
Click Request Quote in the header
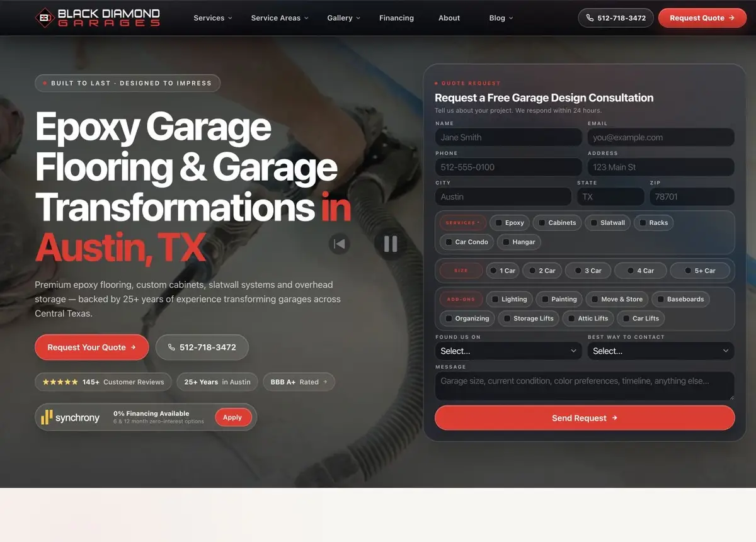point(702,18)
